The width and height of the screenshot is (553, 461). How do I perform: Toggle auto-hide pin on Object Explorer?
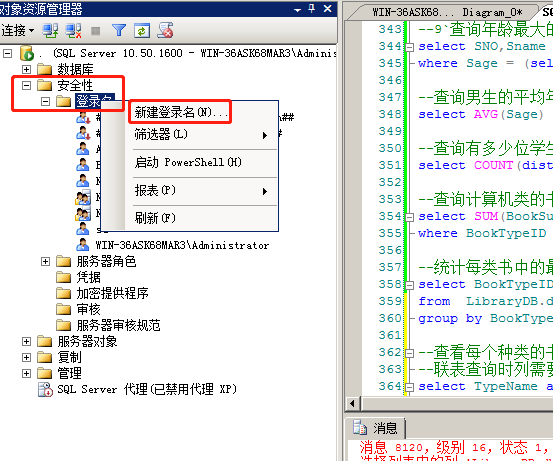(x=312, y=8)
